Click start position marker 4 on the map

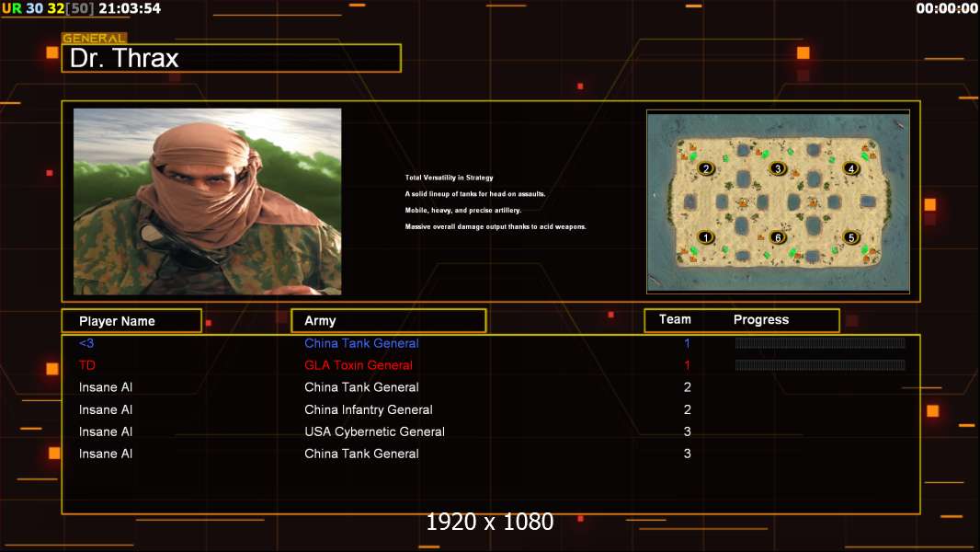coord(850,168)
